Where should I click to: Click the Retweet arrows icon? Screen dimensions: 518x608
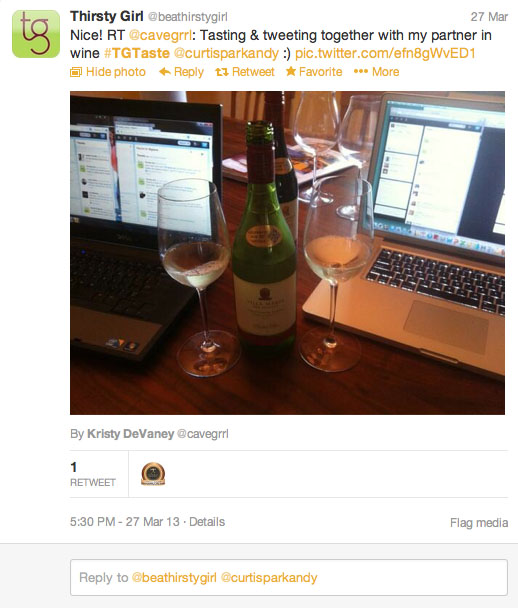[x=222, y=72]
